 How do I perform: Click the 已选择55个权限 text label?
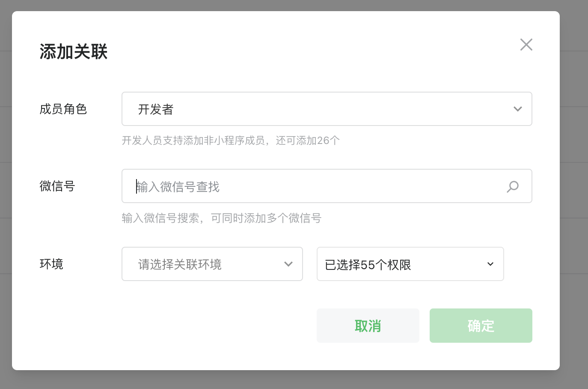coord(368,265)
